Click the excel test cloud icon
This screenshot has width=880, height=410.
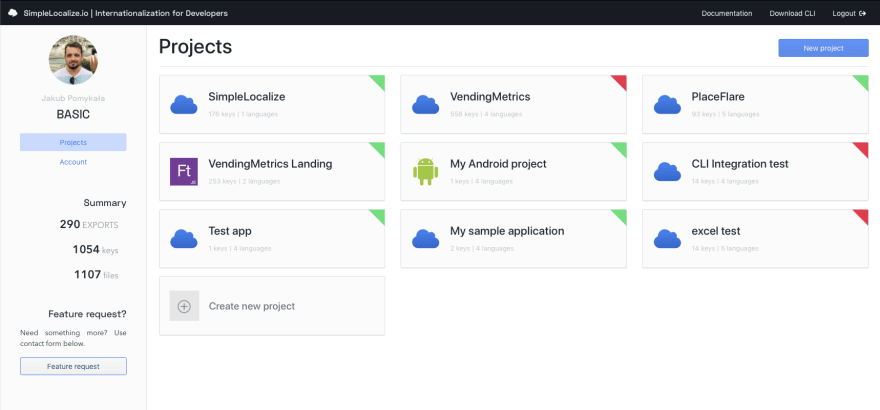tap(667, 239)
